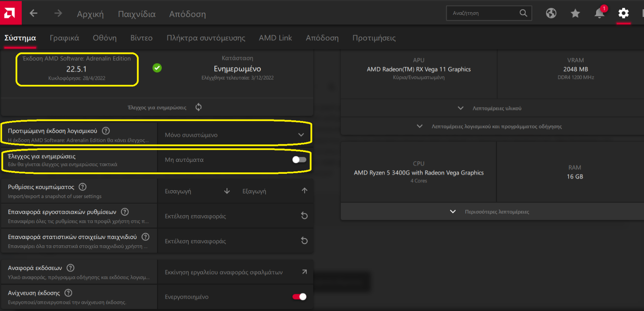Click reset icon for game statistics restore

304,241
